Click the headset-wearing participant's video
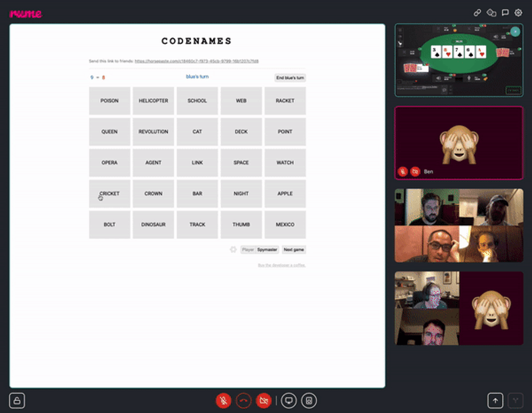This screenshot has height=413, width=532. coord(427,290)
